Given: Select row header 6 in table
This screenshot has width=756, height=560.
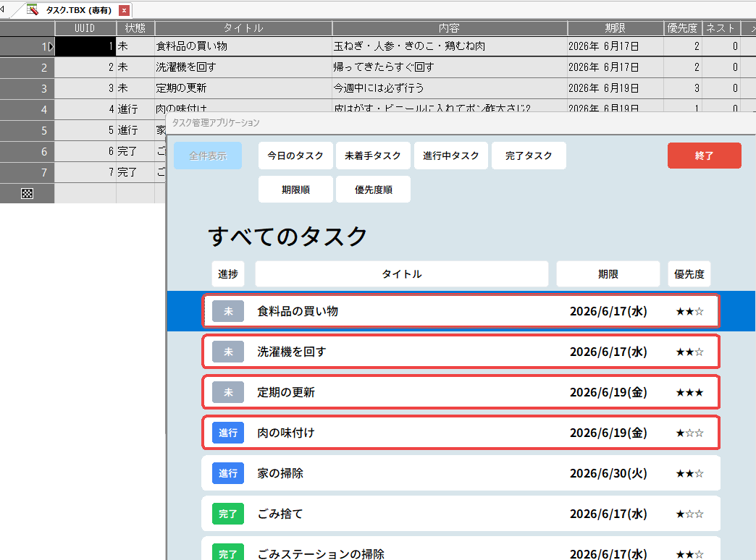Looking at the screenshot, I should (27, 151).
